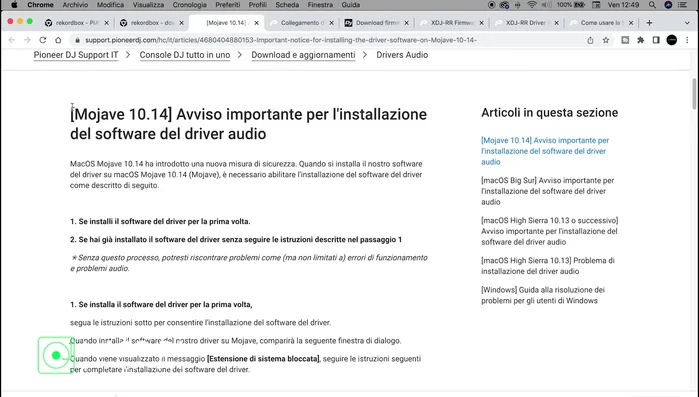Open macOS Big Sur article link
699x397 pixels.
(547, 191)
